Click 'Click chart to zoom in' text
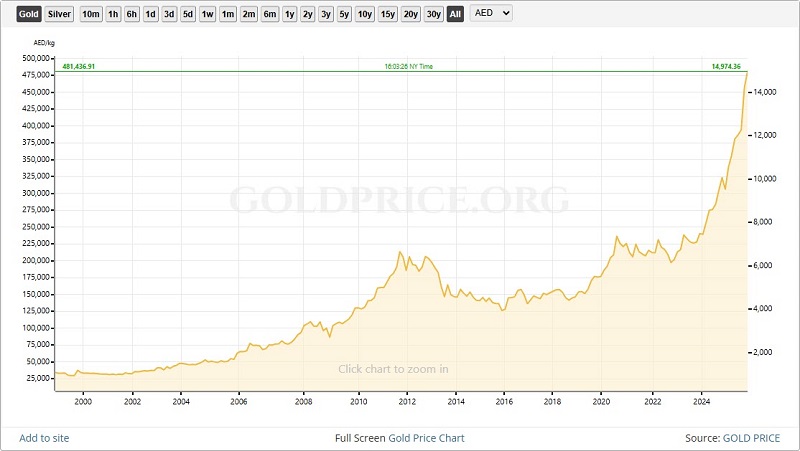The image size is (800, 451). coord(393,369)
